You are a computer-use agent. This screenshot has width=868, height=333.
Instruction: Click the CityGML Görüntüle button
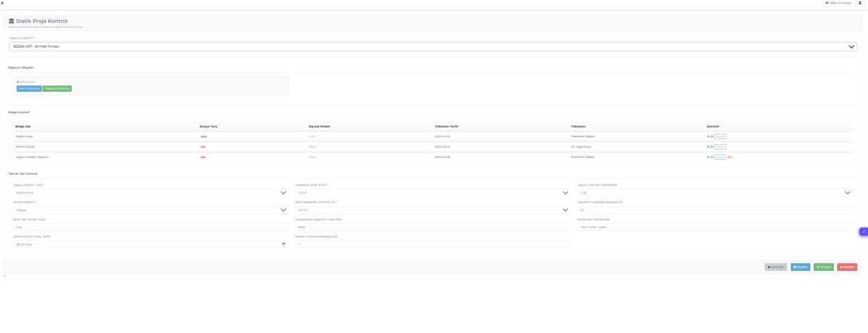(x=57, y=88)
